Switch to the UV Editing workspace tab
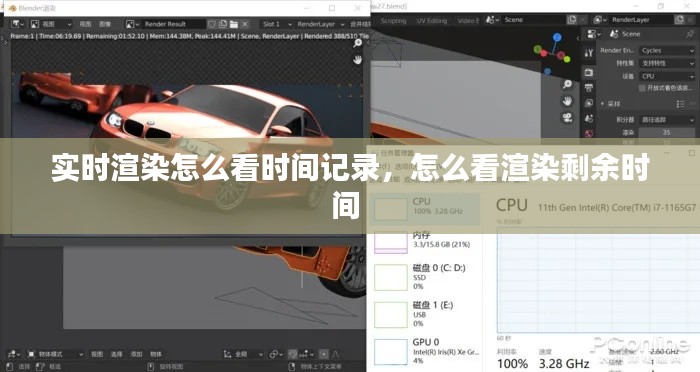The height and width of the screenshot is (372, 700). [432, 21]
